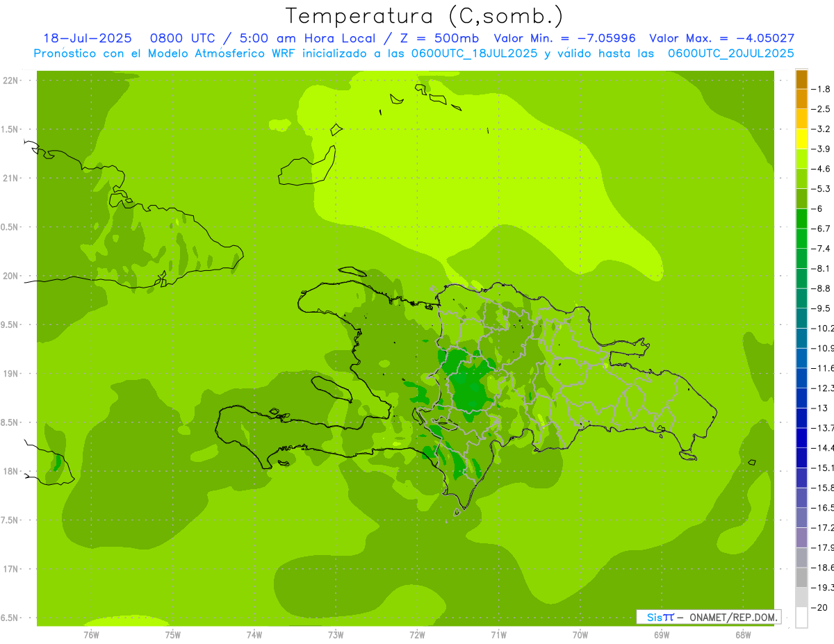Click the "-5.3" colorbar value

(821, 188)
